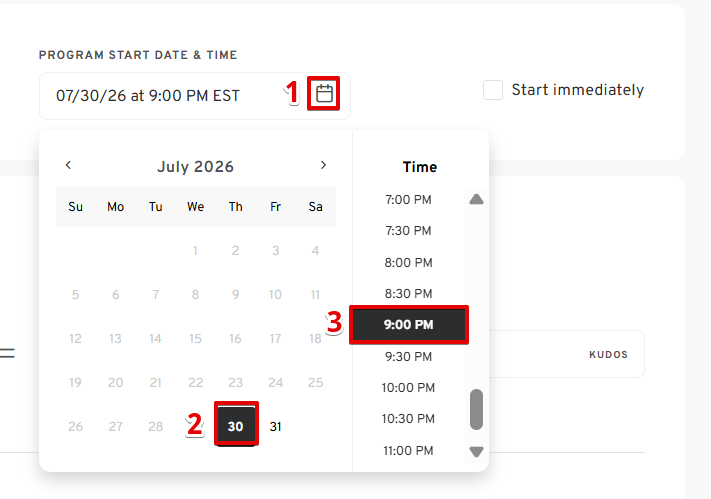Click the drag handle lines icon
The width and height of the screenshot is (711, 499).
(x=7, y=353)
